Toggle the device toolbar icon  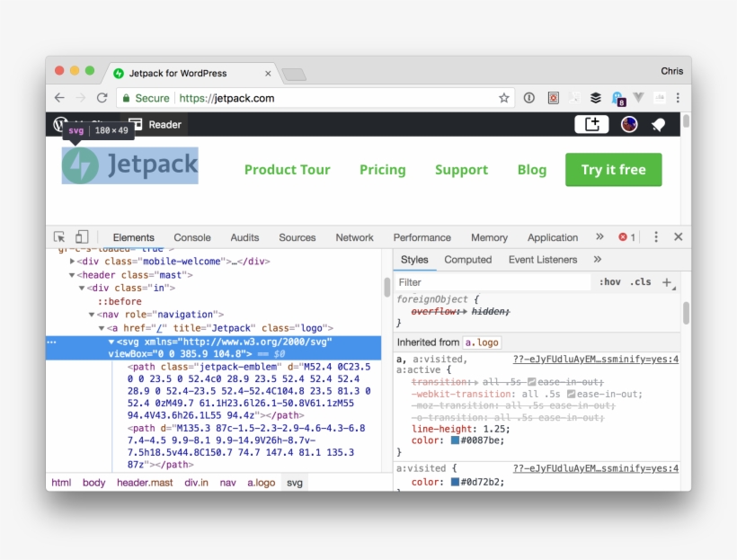click(x=80, y=236)
